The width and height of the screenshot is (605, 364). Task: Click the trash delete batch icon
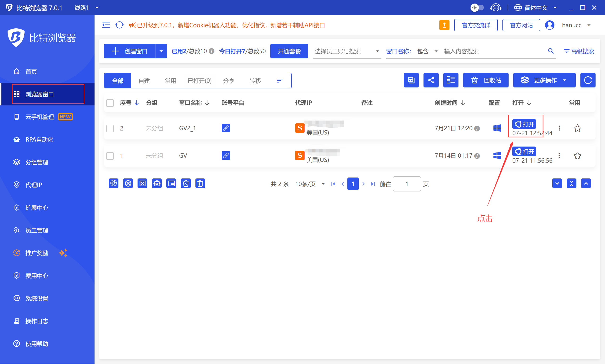click(200, 183)
